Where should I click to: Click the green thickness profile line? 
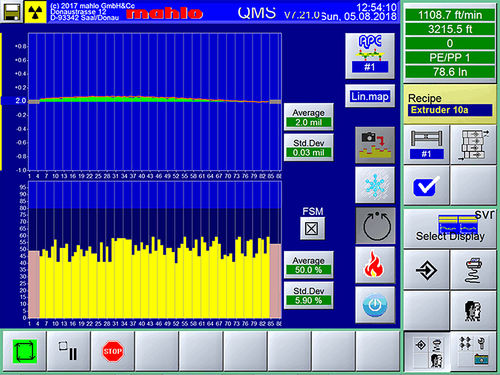pos(153,99)
